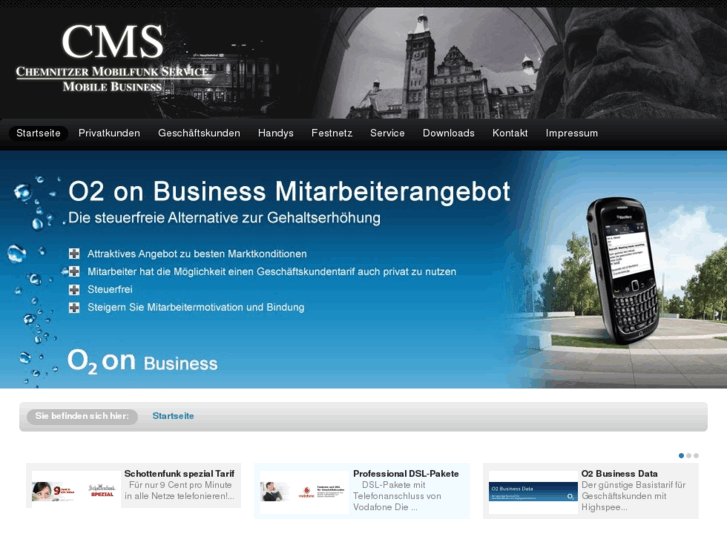Open Geschäftskunden in the navigation bar

(x=199, y=133)
